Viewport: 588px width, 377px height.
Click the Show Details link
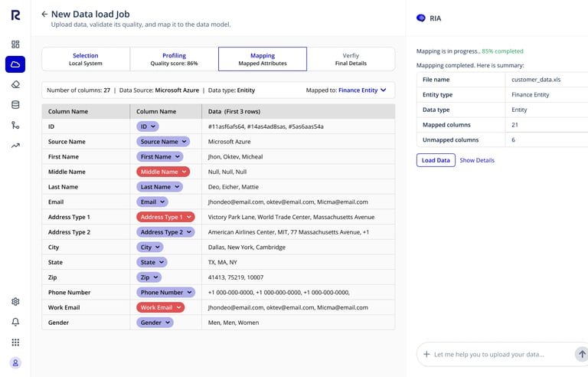tap(477, 160)
